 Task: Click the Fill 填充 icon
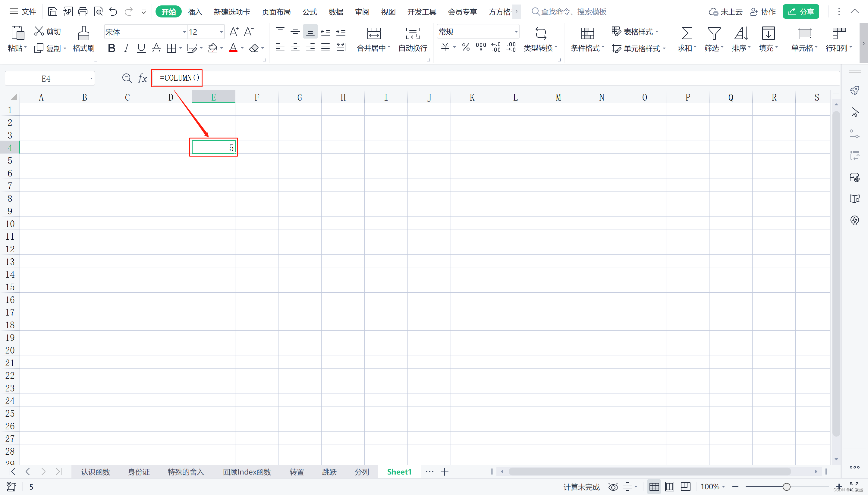(x=768, y=33)
